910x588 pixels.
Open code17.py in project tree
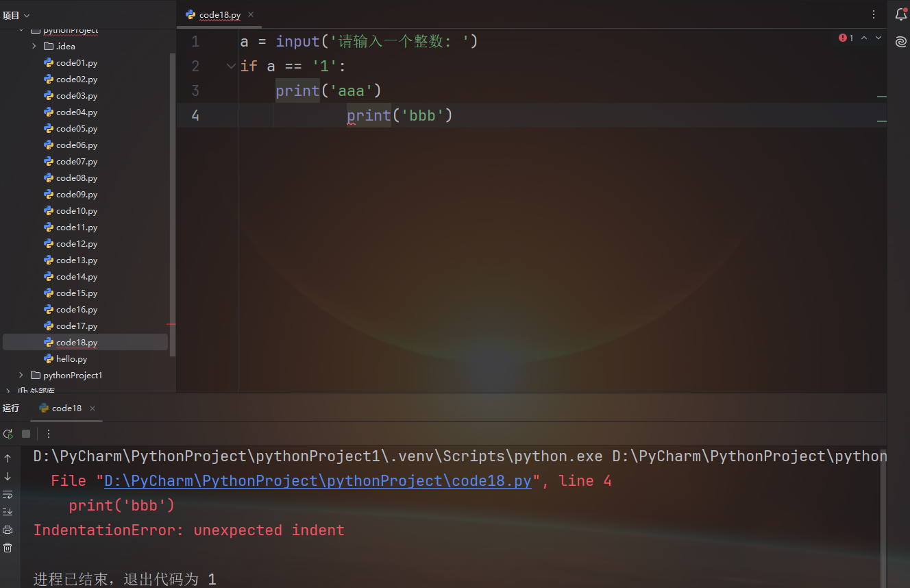(x=77, y=326)
